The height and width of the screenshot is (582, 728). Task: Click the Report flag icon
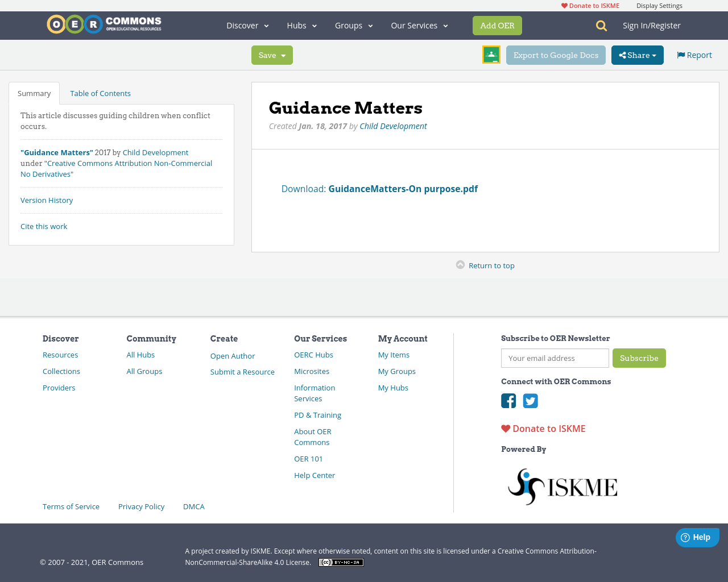[x=681, y=54]
